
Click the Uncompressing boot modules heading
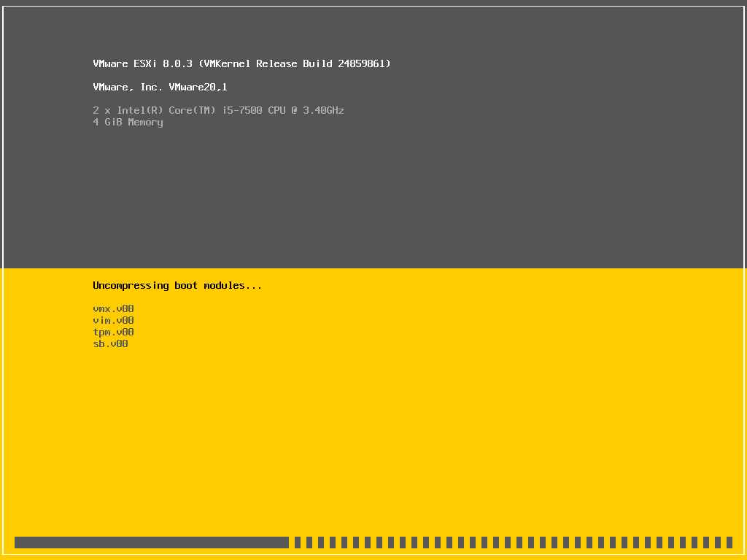point(177,285)
